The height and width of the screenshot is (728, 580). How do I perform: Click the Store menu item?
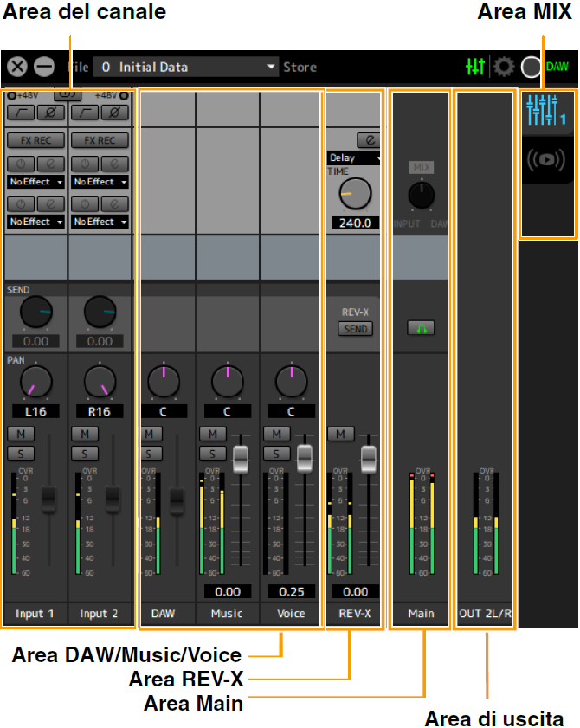(x=300, y=67)
